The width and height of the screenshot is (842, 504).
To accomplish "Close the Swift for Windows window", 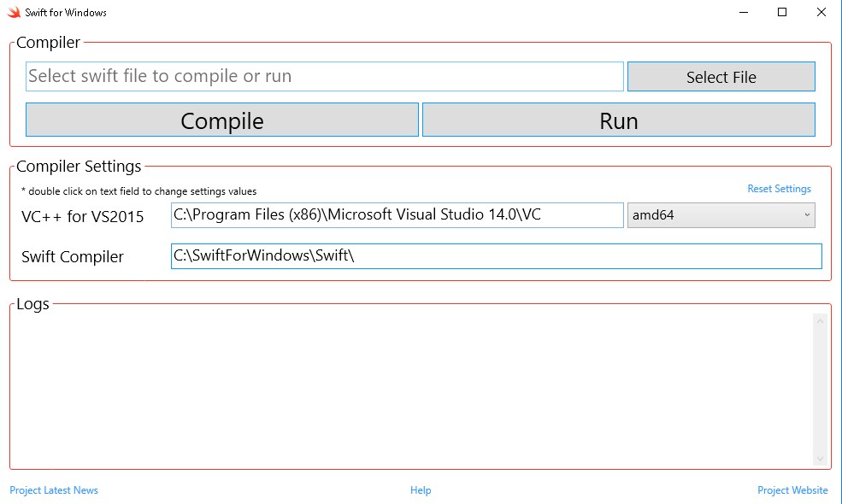I will [x=821, y=12].
